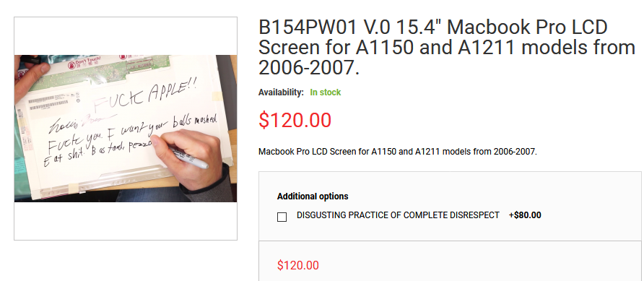Image resolution: width=644 pixels, height=281 pixels.
Task: Click the Additional options heading
Action: [x=313, y=196]
